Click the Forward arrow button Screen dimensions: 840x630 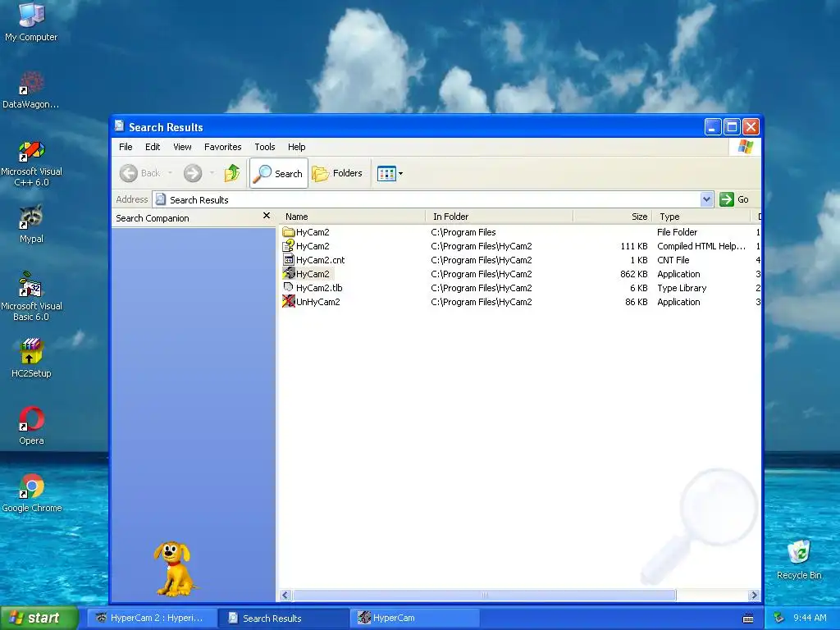point(192,173)
